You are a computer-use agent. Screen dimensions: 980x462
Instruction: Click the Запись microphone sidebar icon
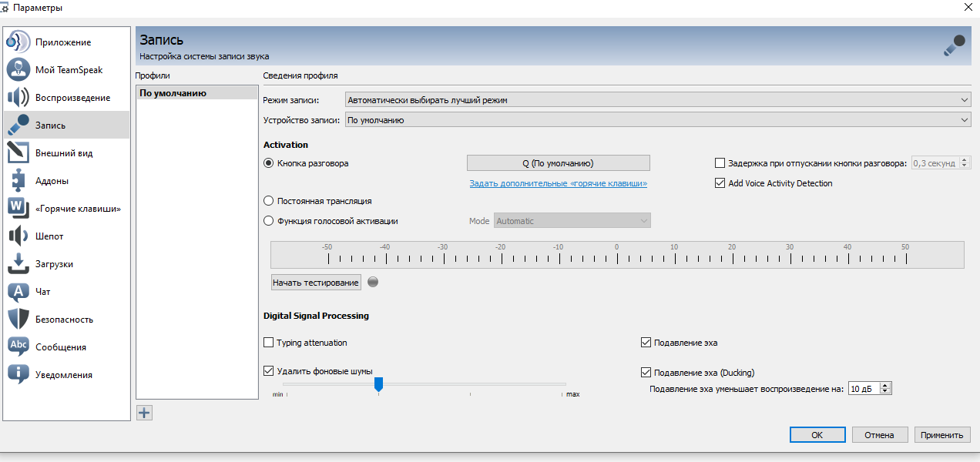[x=18, y=126]
